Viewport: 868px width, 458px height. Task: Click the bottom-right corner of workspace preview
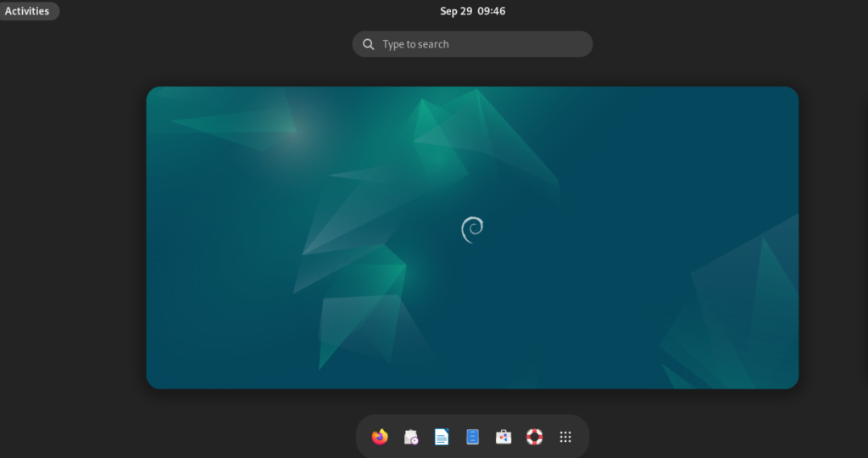tap(790, 381)
